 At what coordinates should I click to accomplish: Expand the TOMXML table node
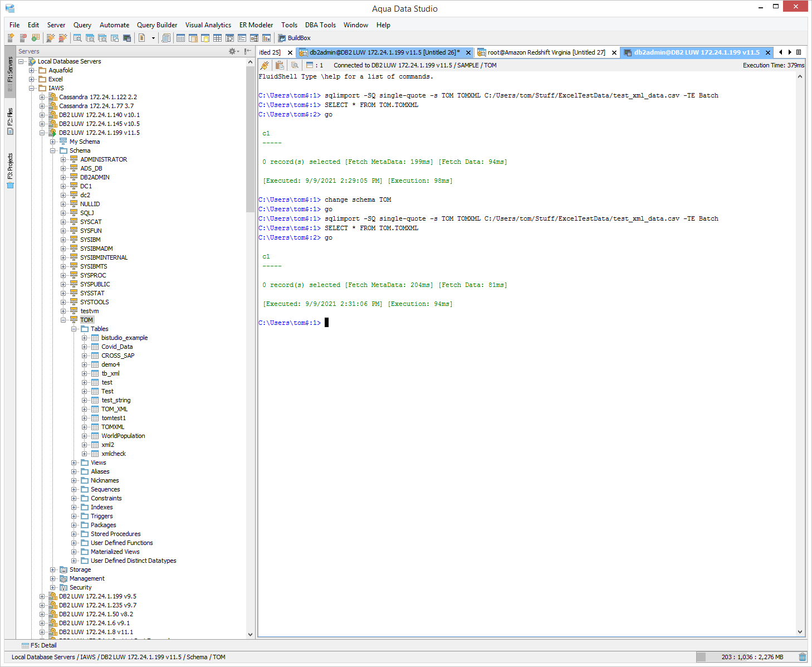point(85,427)
